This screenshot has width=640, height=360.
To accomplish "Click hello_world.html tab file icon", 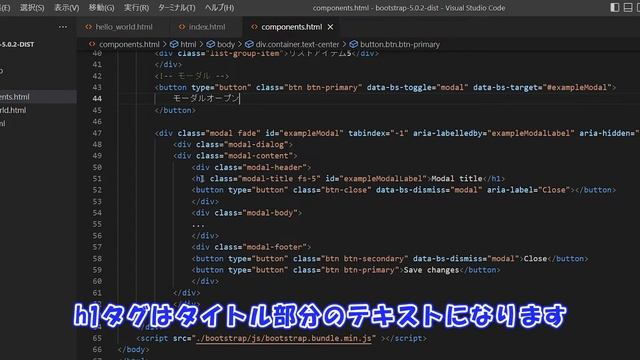I will pos(88,27).
